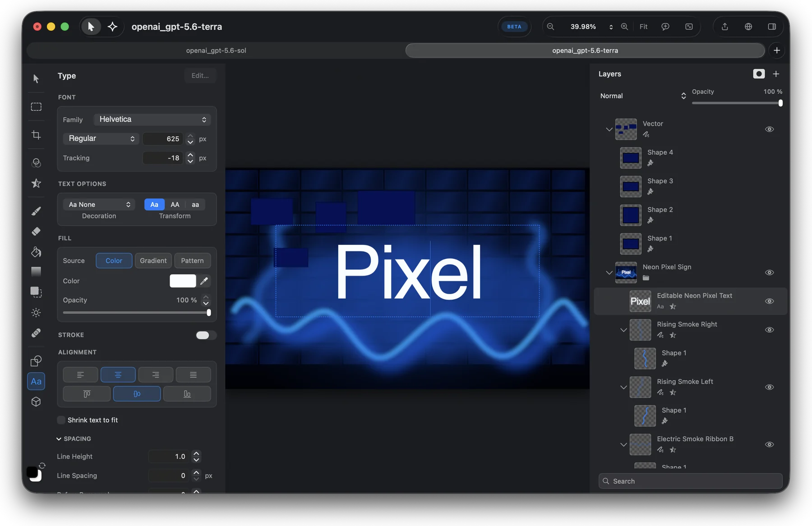Hide the Vector layer group
The image size is (812, 526).
pos(770,129)
